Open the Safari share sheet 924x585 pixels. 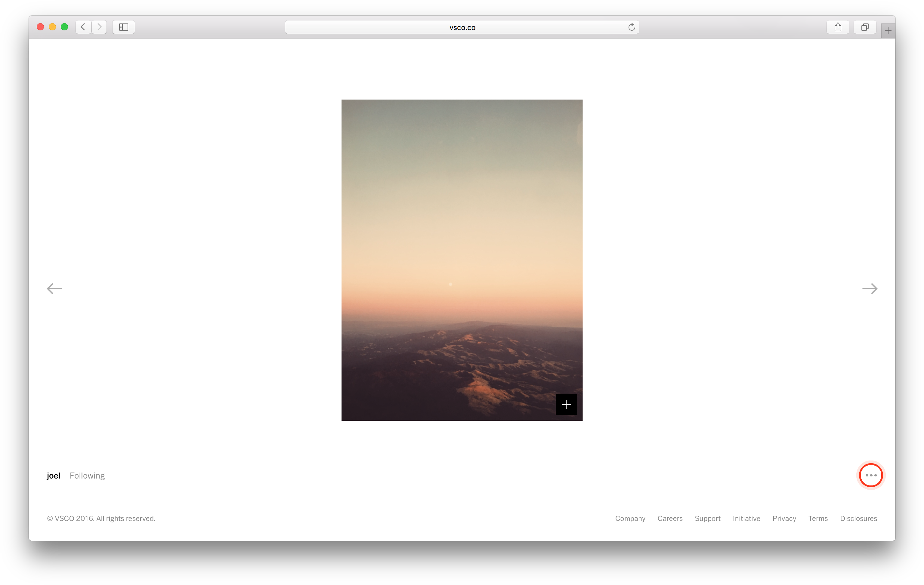pyautogui.click(x=838, y=27)
